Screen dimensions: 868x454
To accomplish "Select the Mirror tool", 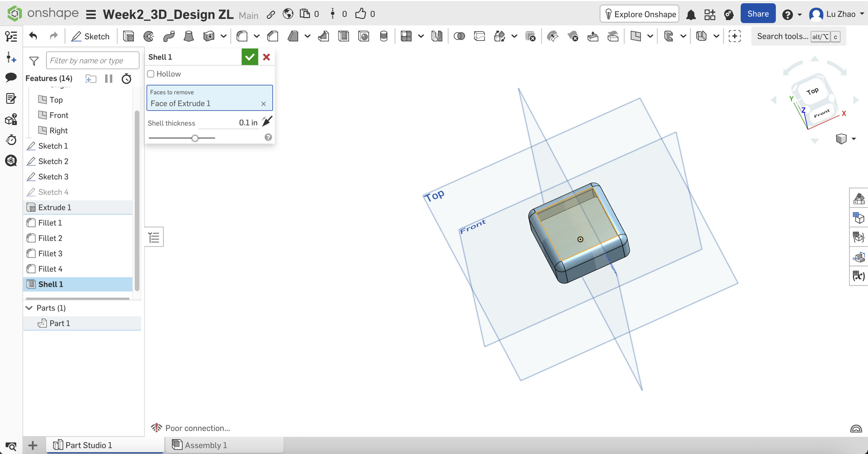I will (437, 36).
